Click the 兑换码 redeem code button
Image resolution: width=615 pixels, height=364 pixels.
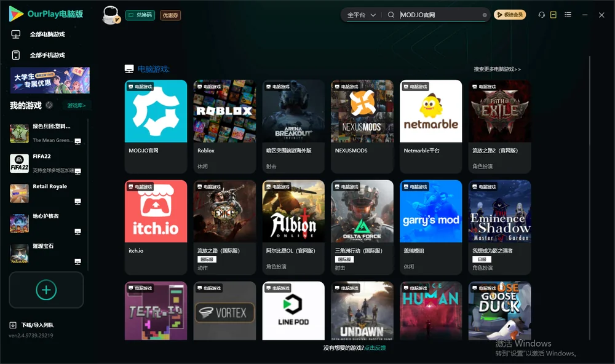point(140,15)
